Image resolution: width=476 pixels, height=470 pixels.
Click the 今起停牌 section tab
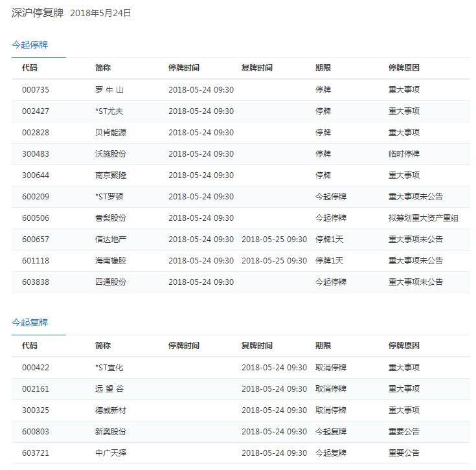pos(30,45)
